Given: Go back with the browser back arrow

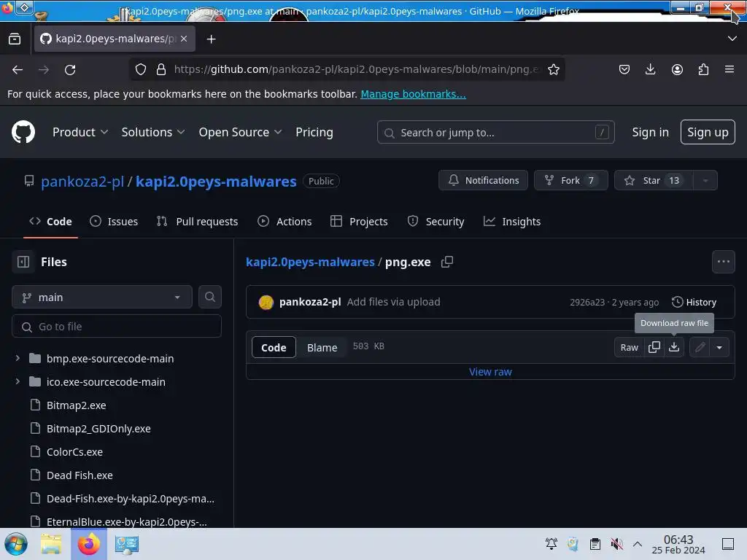Looking at the screenshot, I should [18, 69].
